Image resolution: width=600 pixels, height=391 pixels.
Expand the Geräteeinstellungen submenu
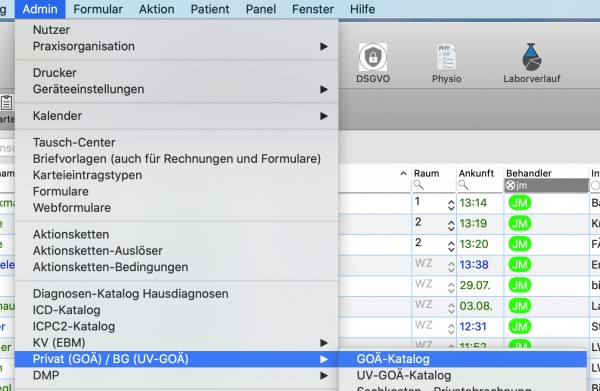click(176, 89)
